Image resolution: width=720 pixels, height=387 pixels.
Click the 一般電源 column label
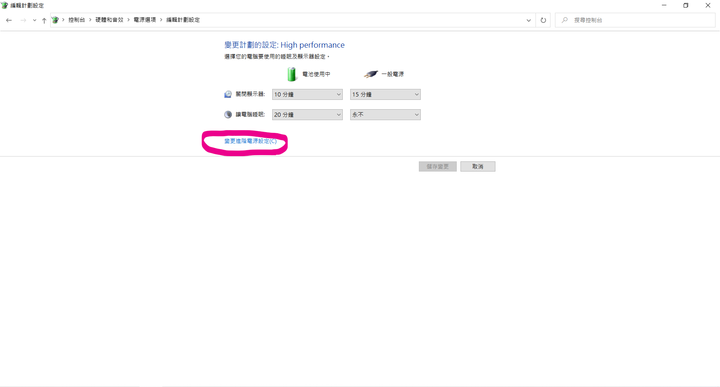pos(393,74)
